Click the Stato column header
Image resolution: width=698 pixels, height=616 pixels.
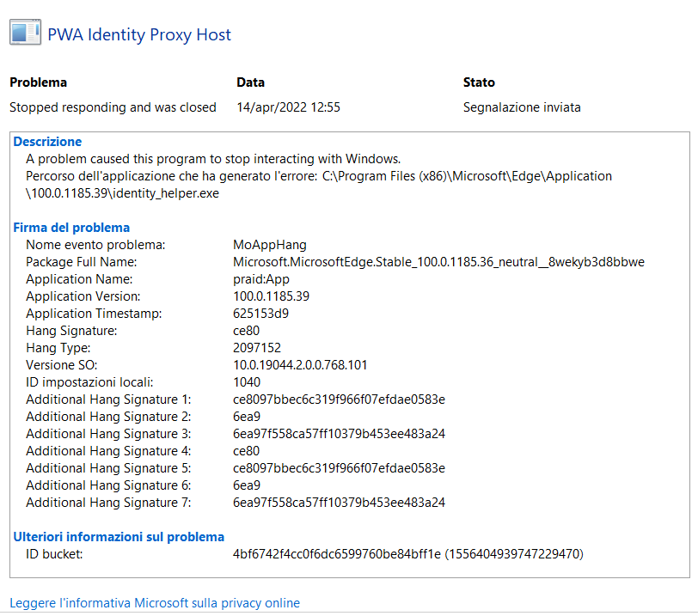pyautogui.click(x=479, y=82)
